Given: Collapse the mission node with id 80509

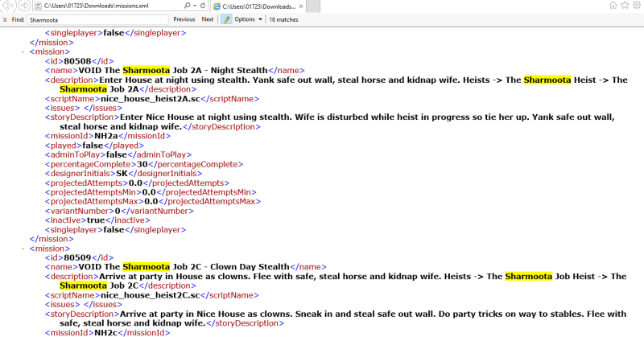Looking at the screenshot, I should (21, 249).
